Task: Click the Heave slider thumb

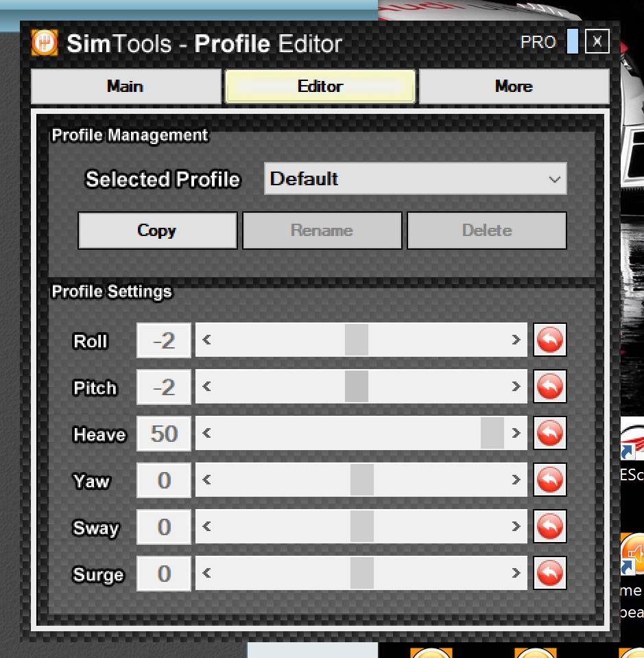Action: point(492,433)
